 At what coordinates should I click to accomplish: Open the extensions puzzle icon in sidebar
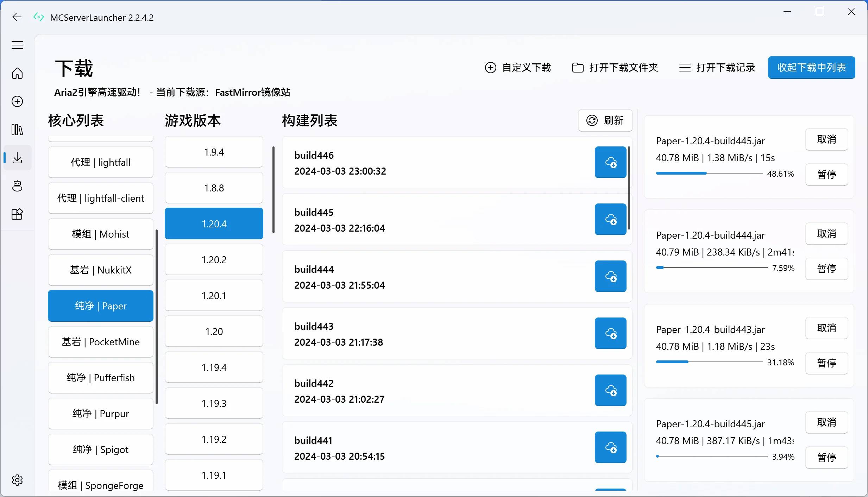[17, 214]
